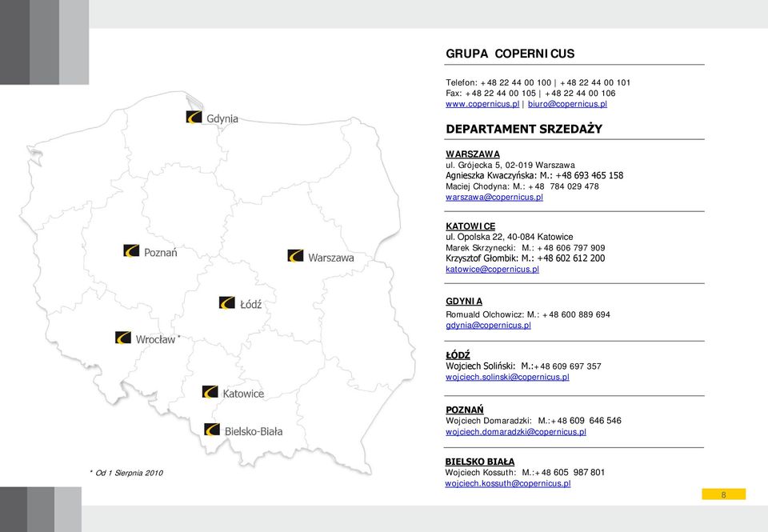Screen dimensions: 768x532
Task: Click the Łódź city label on map
Action: [250, 304]
